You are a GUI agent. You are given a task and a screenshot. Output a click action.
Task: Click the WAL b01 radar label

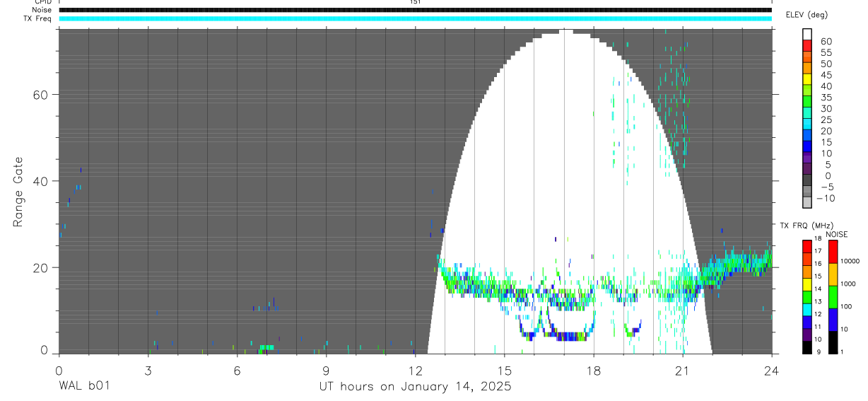(84, 387)
